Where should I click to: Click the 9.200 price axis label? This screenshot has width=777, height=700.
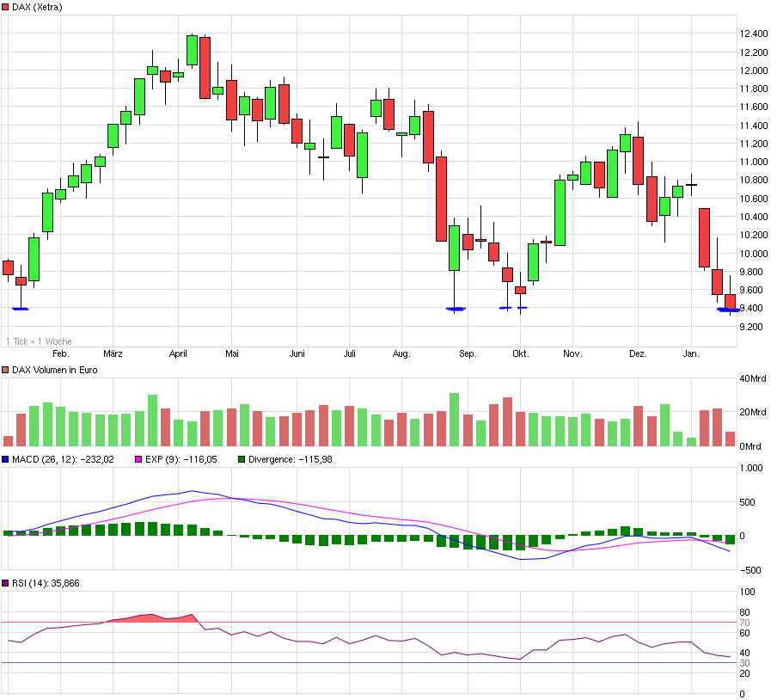751,327
